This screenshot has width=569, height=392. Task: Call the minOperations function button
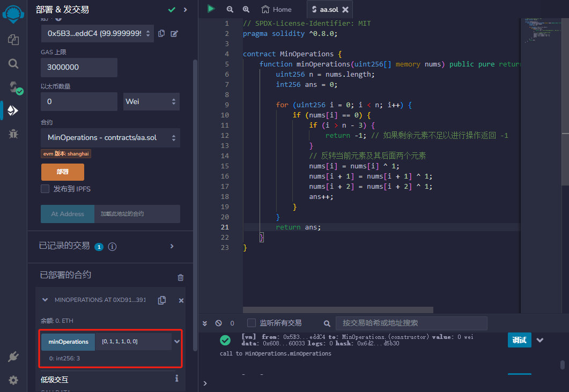click(x=68, y=342)
